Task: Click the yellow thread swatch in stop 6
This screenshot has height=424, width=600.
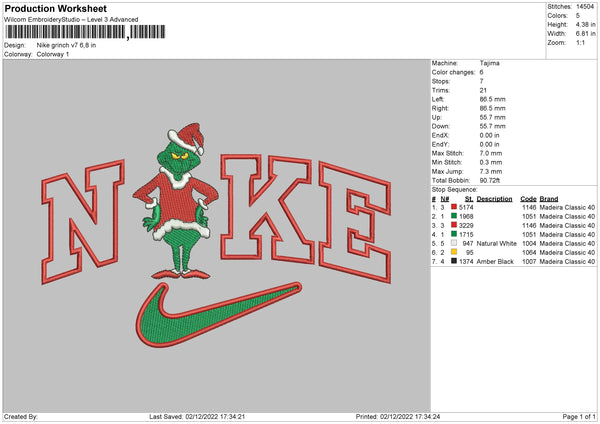Action: (x=454, y=252)
